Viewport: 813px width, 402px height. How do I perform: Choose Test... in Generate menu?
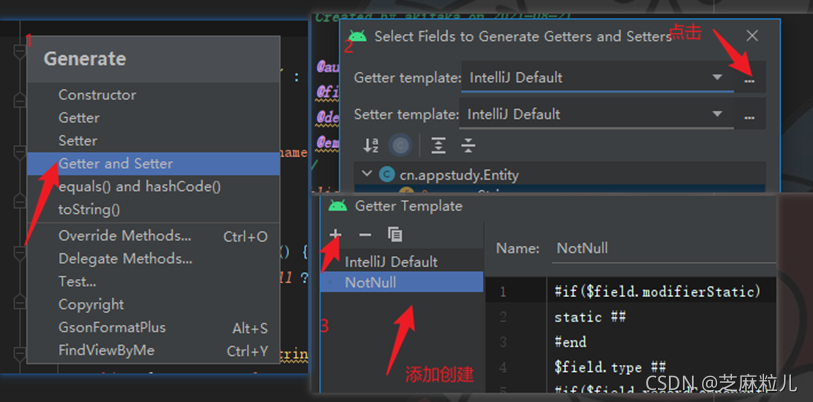click(153, 282)
